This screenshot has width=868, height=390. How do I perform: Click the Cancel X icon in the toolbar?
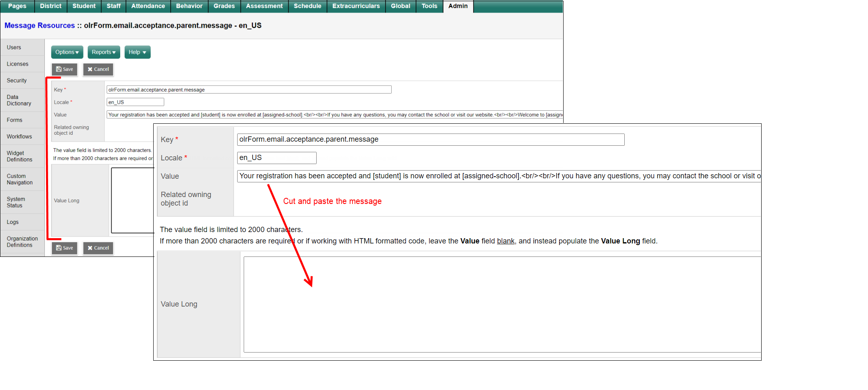click(90, 69)
